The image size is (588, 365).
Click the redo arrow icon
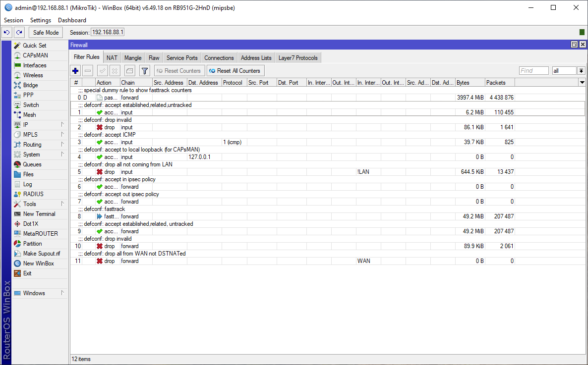pos(19,33)
